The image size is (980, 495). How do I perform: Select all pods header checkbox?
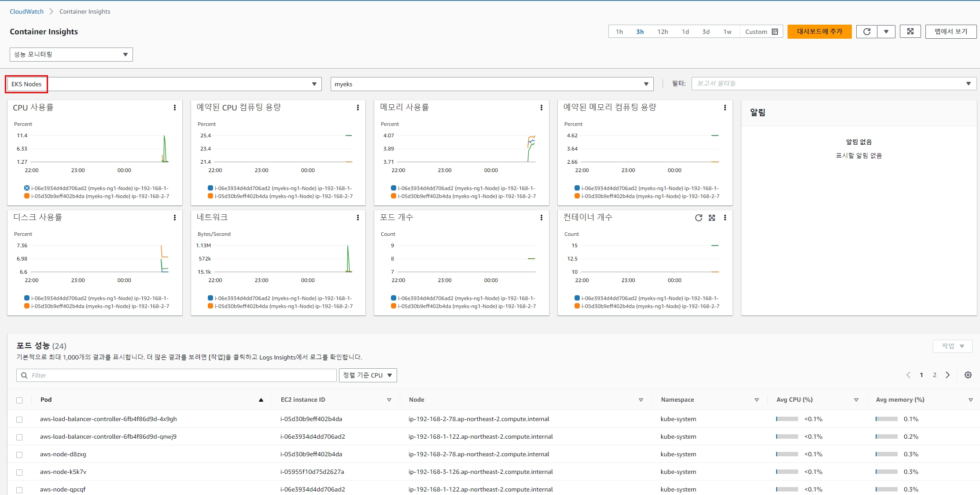click(19, 400)
